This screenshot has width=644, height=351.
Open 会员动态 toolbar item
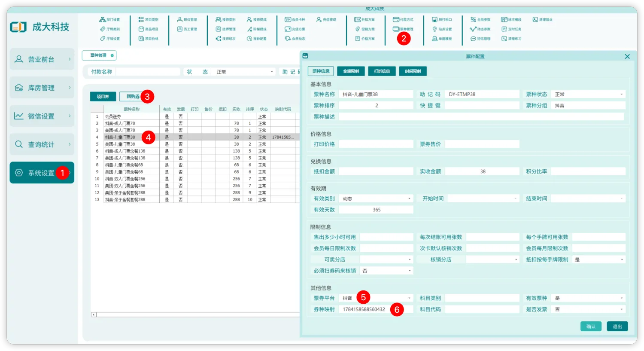[295, 39]
